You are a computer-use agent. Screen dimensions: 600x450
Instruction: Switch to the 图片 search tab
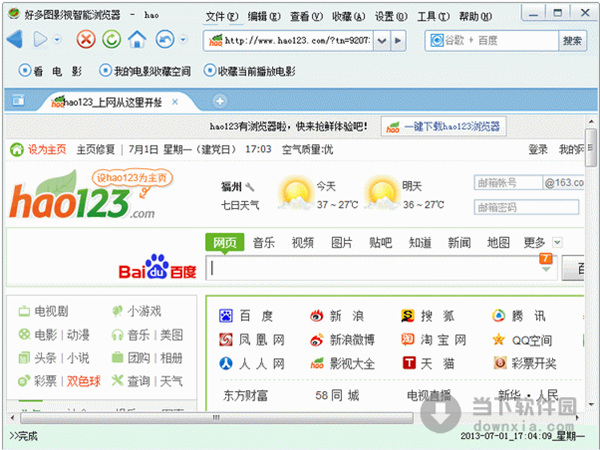[342, 243]
